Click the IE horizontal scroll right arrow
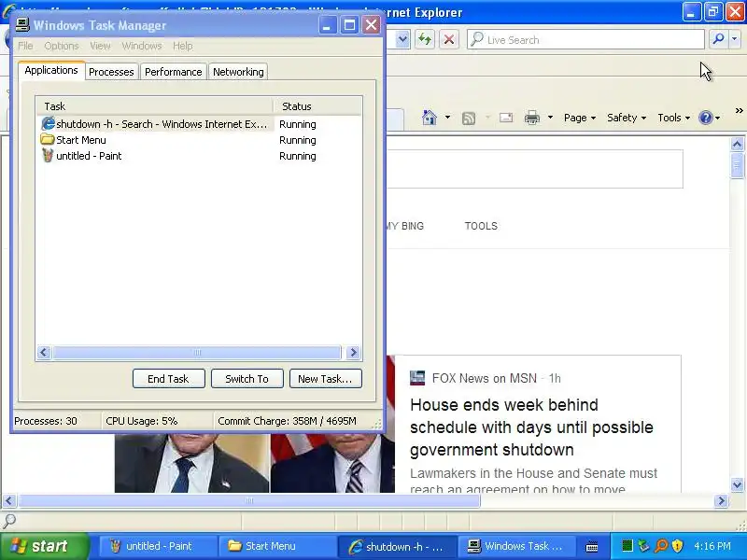 722,501
